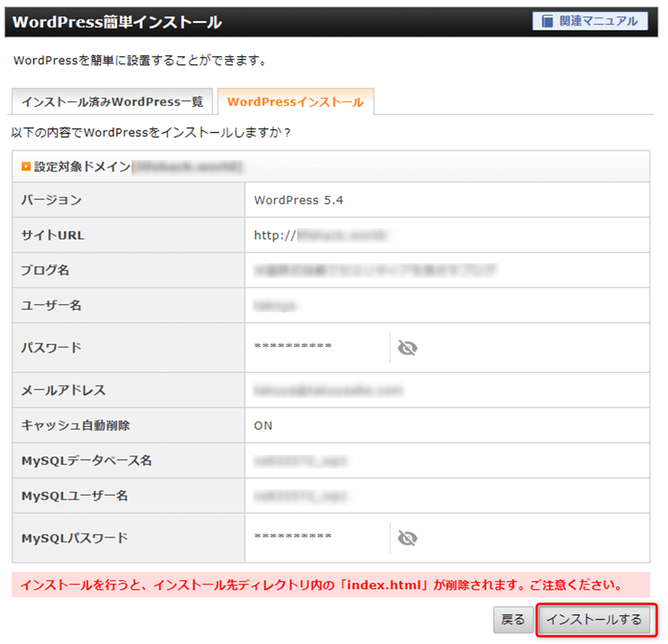Switch to インストール済みWordPress一覧 tab
This screenshot has width=668, height=644.
pyautogui.click(x=112, y=102)
